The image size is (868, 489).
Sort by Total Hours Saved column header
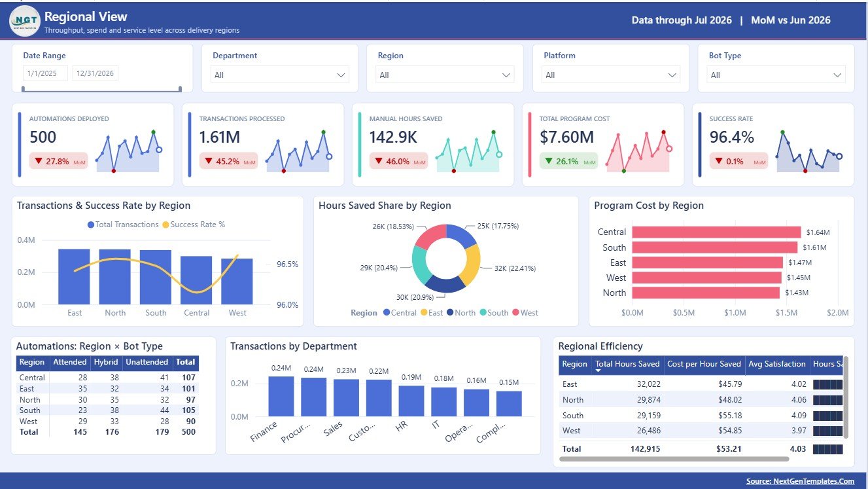[627, 364]
